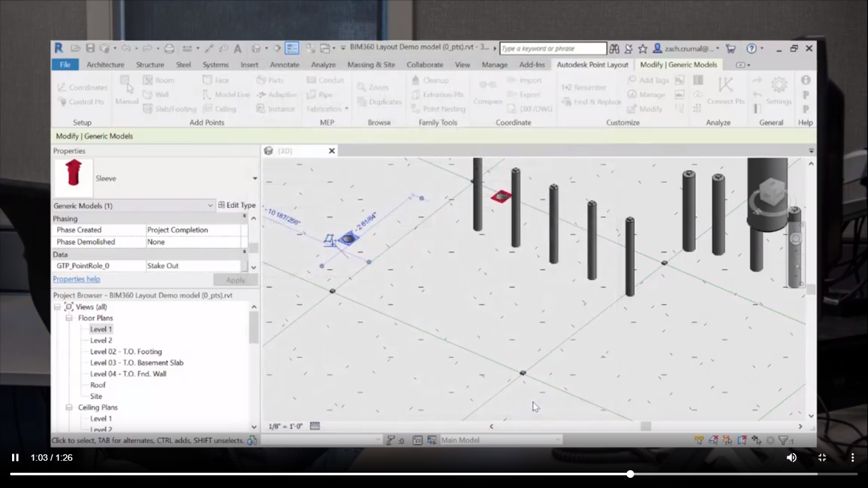The image size is (868, 488).
Task: Toggle Drag Elements on Selection in status bar
Action: click(756, 440)
